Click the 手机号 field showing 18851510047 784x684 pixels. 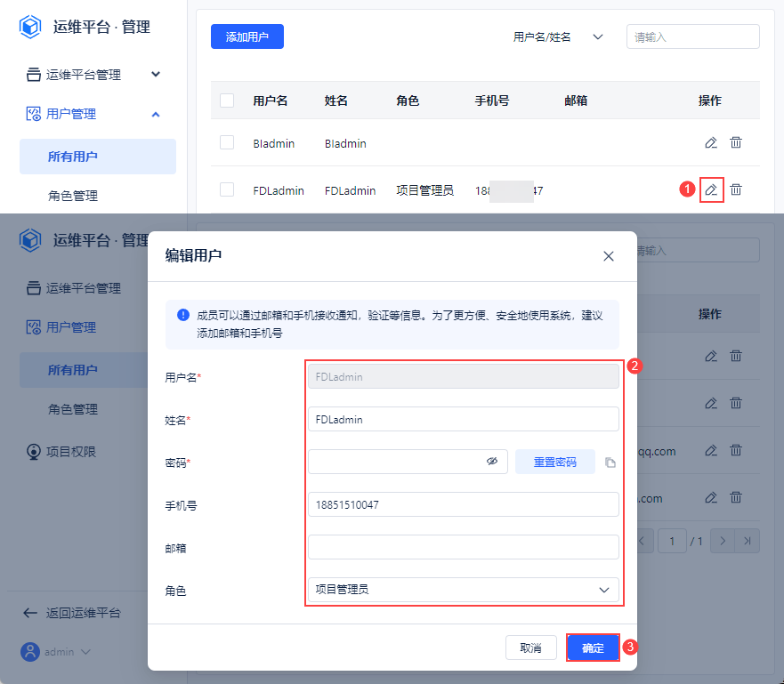464,504
